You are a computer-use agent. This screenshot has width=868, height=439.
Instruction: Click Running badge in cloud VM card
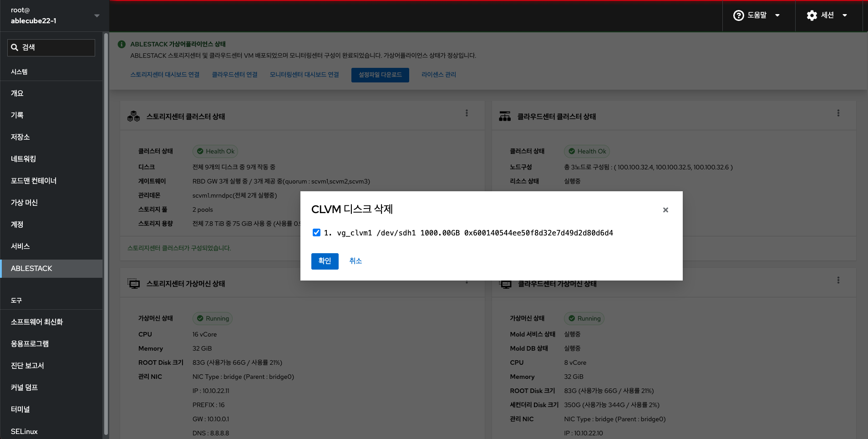click(x=584, y=318)
